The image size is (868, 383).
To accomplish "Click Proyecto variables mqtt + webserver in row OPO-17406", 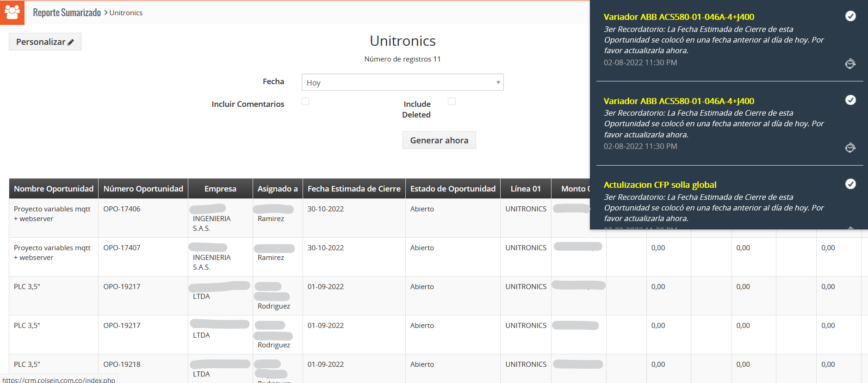I will 52,214.
